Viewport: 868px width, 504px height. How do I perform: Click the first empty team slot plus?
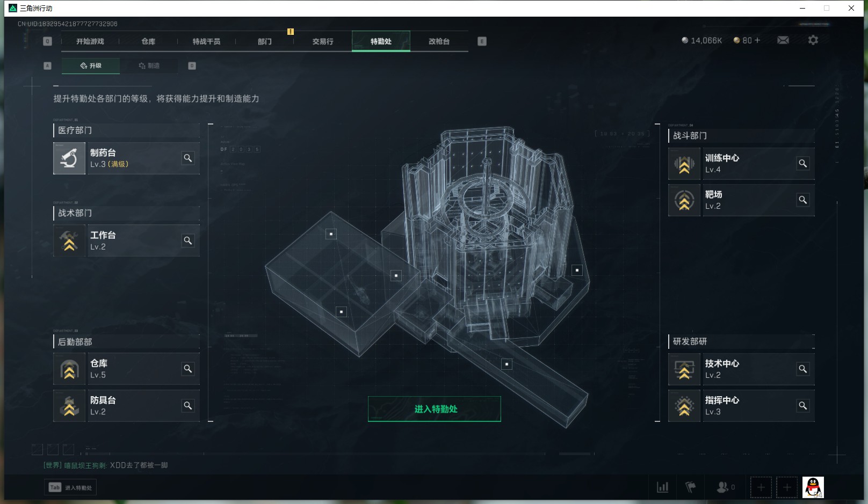[x=761, y=487]
